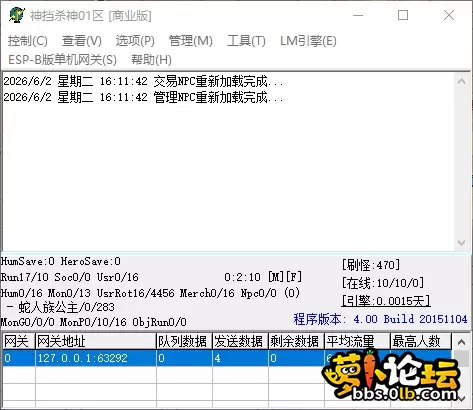The width and height of the screenshot is (473, 410).
Task: Click the log area scroll up arrow
Action: coord(461,81)
